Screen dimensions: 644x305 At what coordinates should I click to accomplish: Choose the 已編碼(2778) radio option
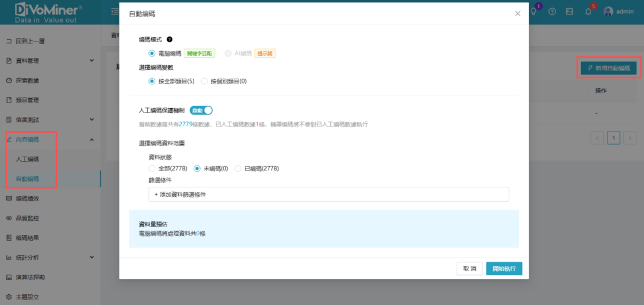238,169
